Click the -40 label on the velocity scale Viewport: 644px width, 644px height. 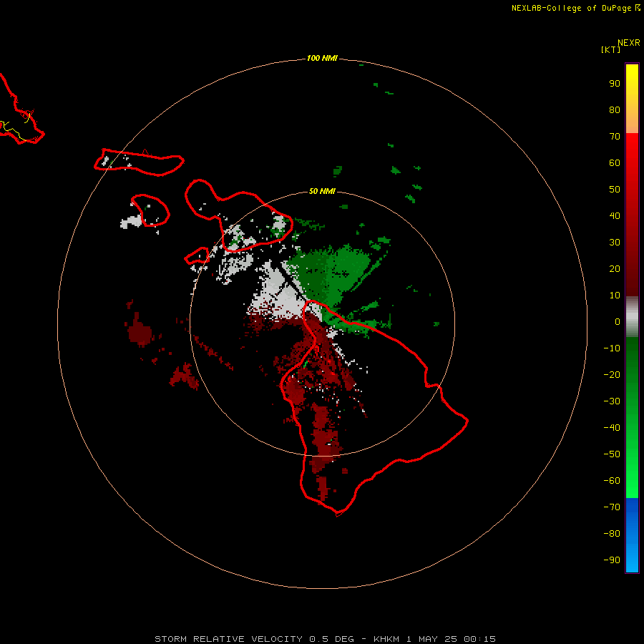pyautogui.click(x=612, y=428)
